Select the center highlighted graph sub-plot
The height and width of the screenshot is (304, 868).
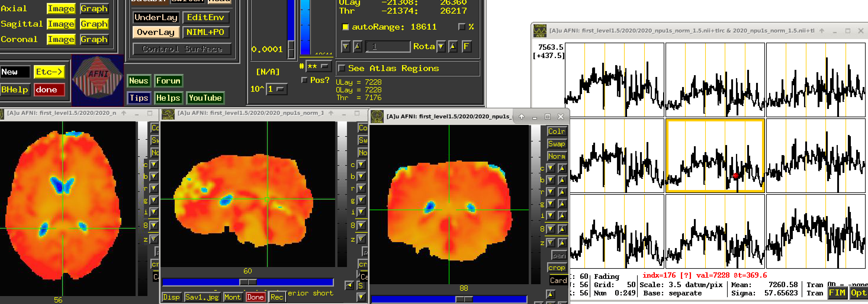pyautogui.click(x=715, y=156)
